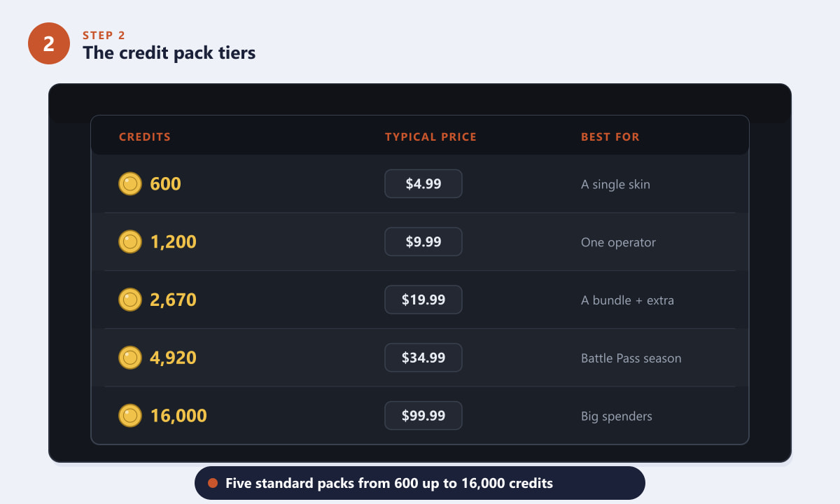Click the orange dot in the caption bar
840x504 pixels.
tap(213, 484)
